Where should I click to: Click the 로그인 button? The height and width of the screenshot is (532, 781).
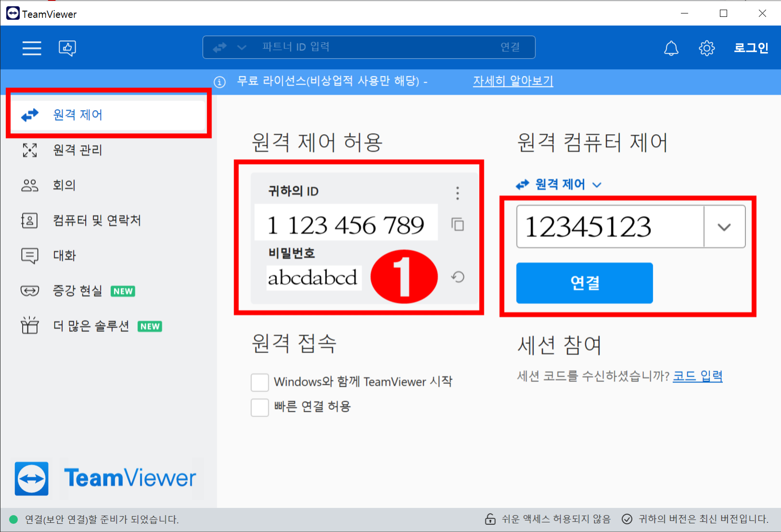(751, 48)
